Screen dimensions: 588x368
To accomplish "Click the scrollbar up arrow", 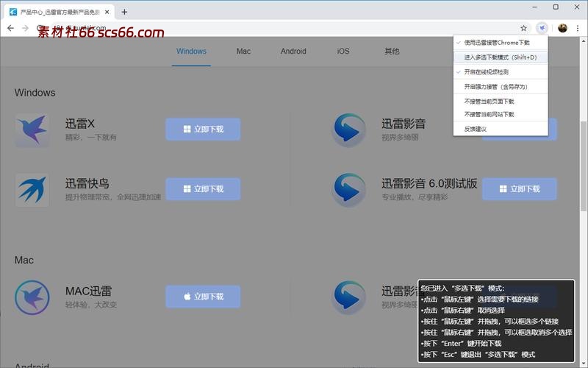I will (x=584, y=40).
